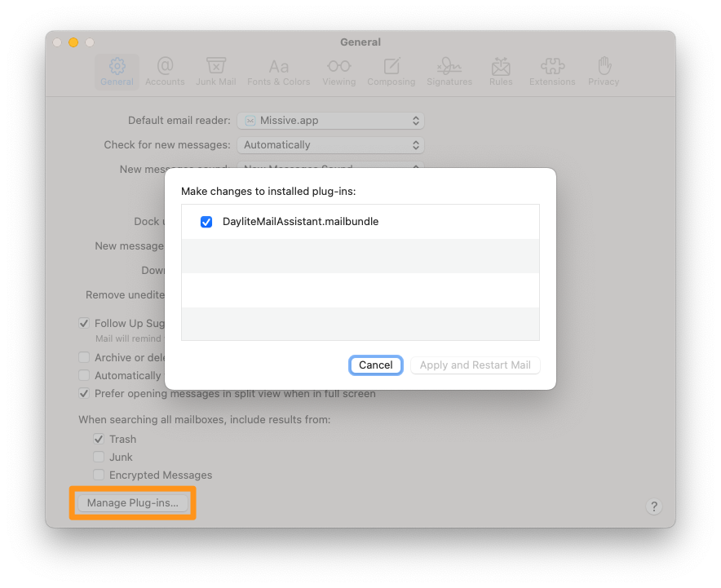Open the Rules envelope icon

point(501,66)
